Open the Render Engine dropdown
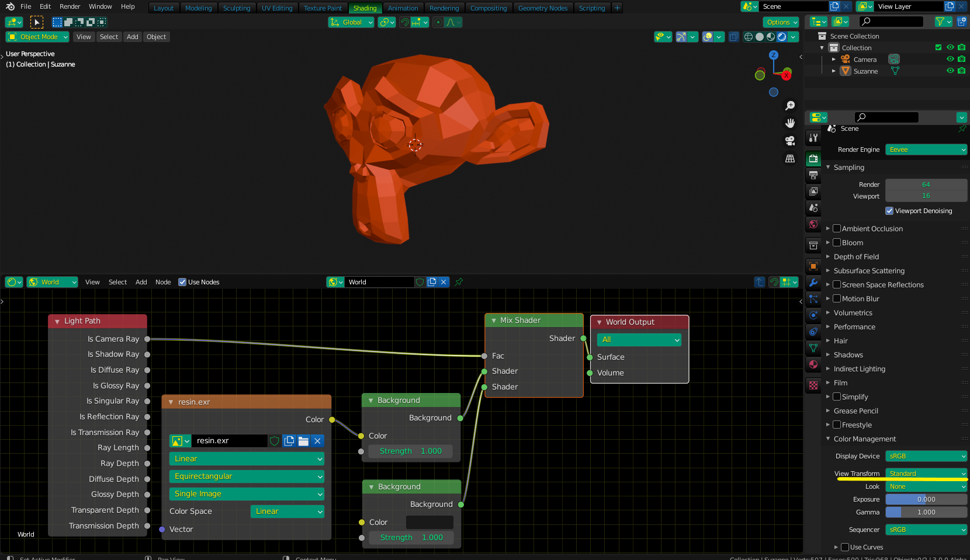 tap(926, 149)
